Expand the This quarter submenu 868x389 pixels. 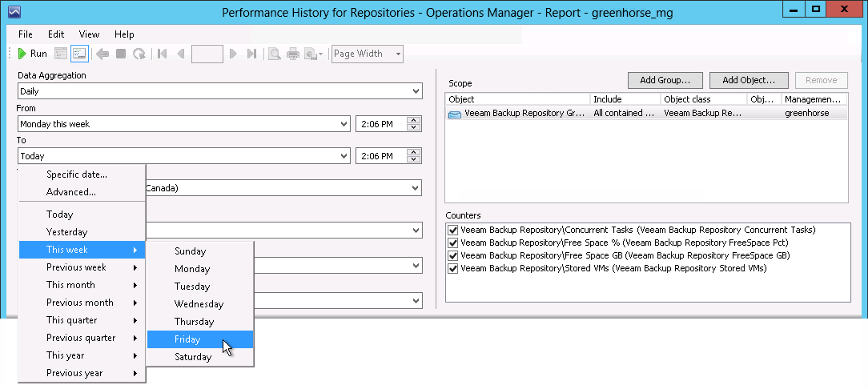[x=82, y=320]
